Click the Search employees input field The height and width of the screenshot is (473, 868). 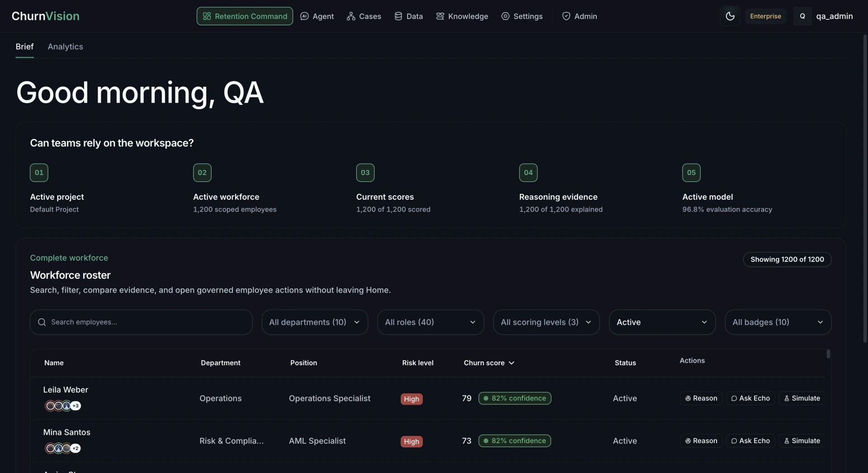coord(141,322)
